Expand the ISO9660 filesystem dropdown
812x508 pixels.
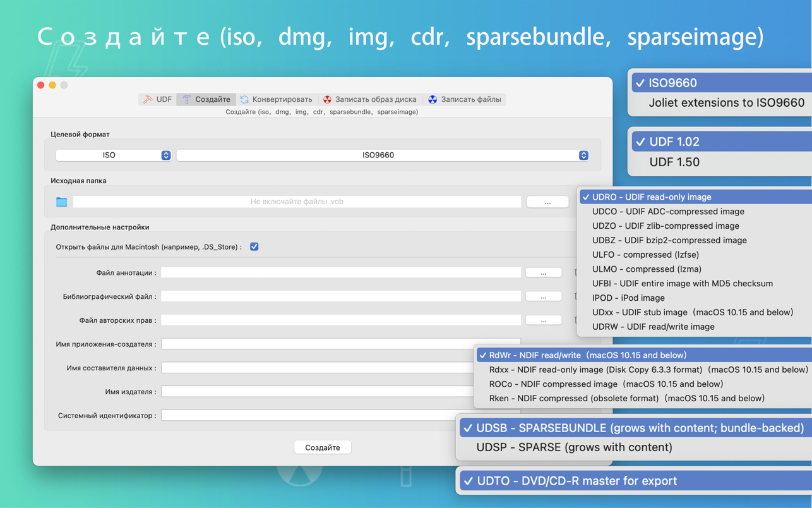click(x=382, y=155)
